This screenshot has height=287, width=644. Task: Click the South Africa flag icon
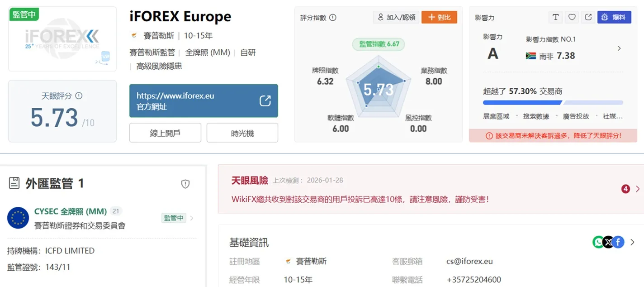pyautogui.click(x=531, y=56)
